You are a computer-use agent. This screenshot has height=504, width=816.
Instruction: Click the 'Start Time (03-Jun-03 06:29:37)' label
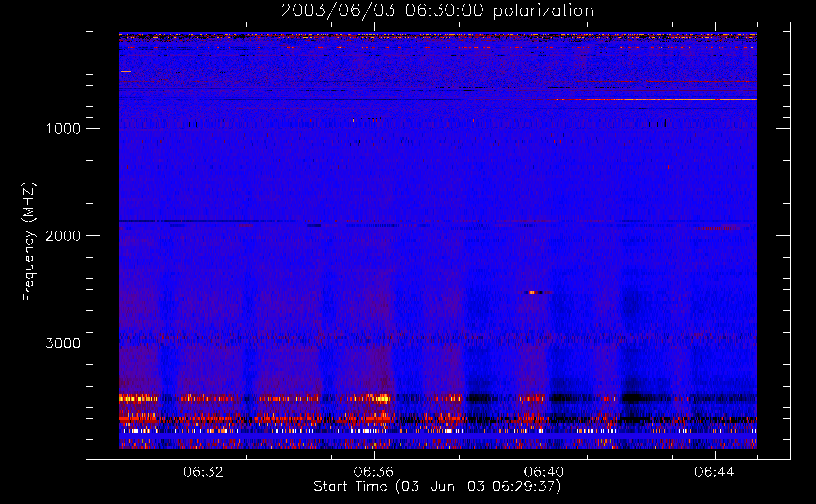437,487
